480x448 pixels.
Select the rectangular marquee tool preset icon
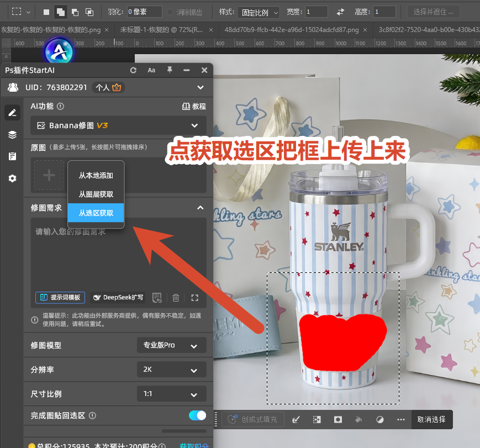click(x=17, y=12)
